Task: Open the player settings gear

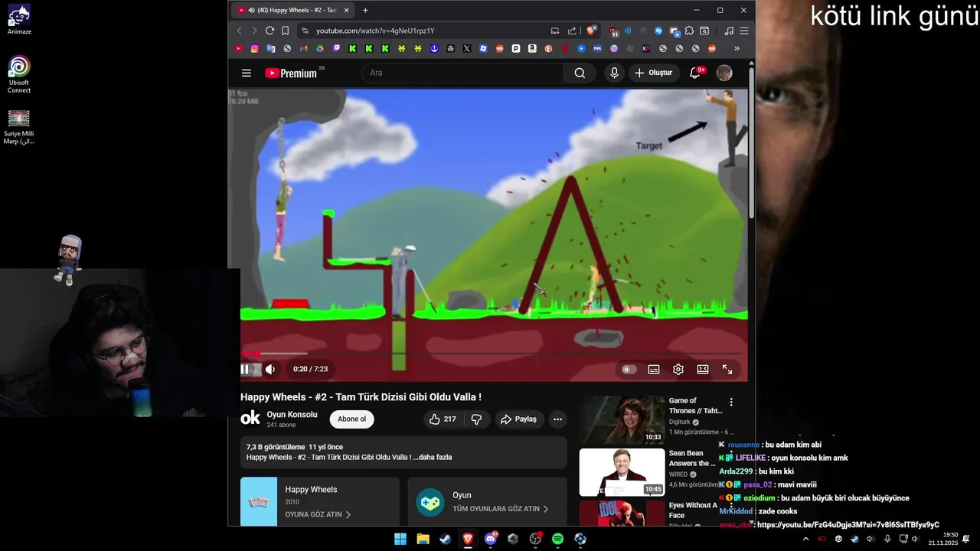Action: 678,370
